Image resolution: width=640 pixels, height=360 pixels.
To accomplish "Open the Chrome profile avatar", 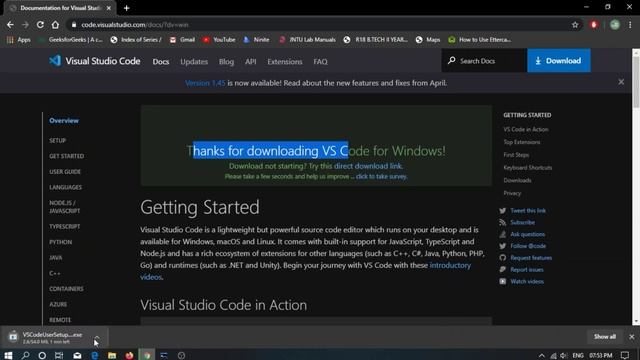I will (615, 25).
